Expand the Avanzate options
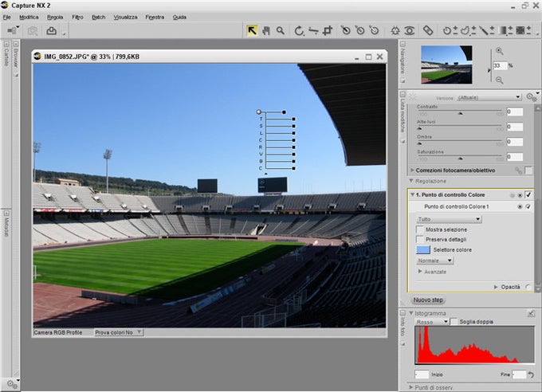The height and width of the screenshot is (392, 542). click(x=420, y=272)
